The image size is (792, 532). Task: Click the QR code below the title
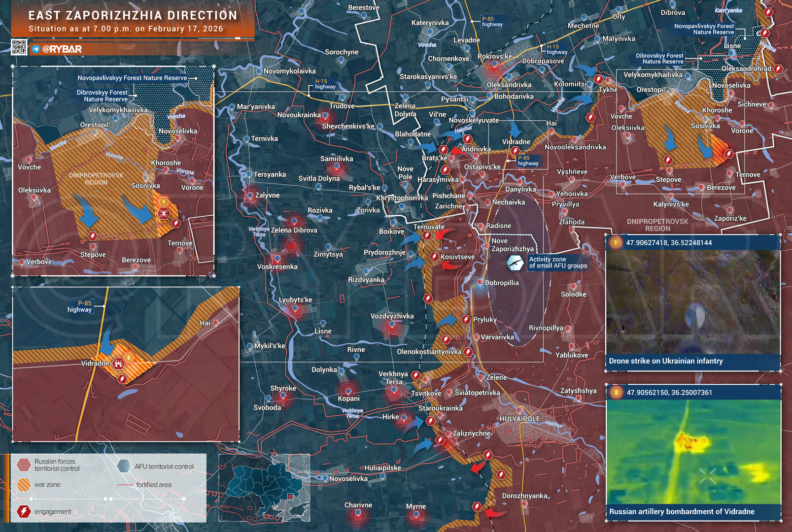click(19, 47)
